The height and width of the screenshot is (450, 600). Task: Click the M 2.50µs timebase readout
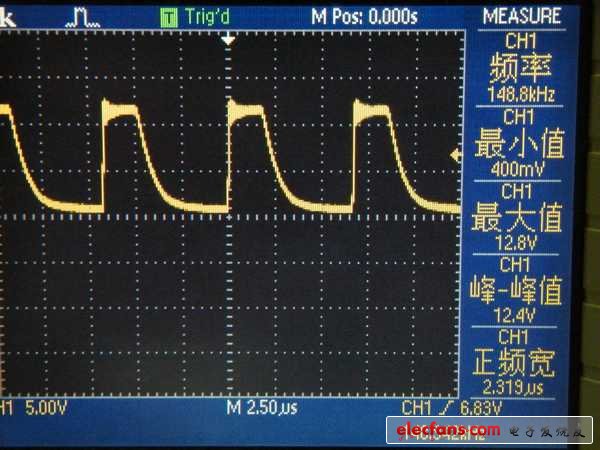coord(264,409)
